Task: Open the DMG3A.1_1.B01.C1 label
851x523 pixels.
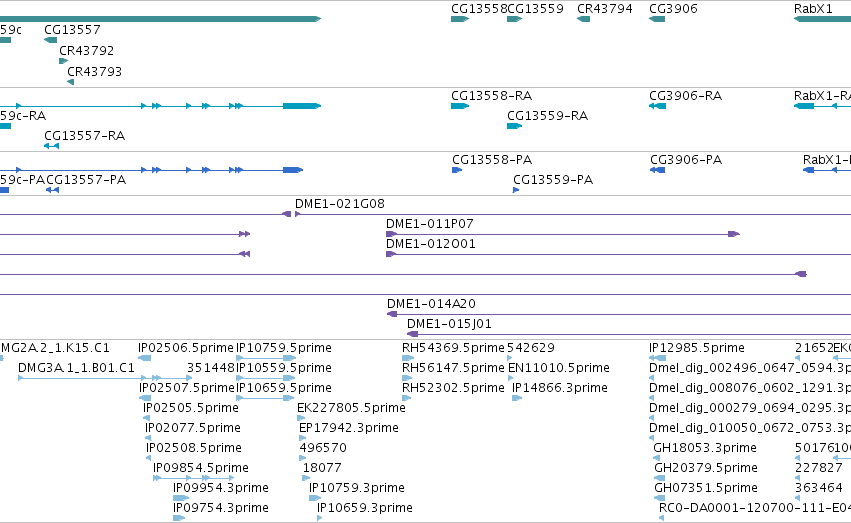Action: (76, 368)
